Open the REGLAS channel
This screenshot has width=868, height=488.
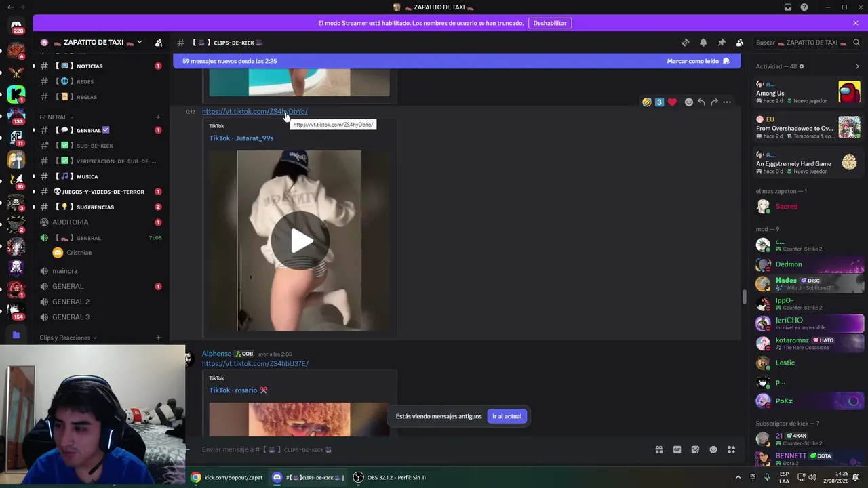pyautogui.click(x=100, y=97)
